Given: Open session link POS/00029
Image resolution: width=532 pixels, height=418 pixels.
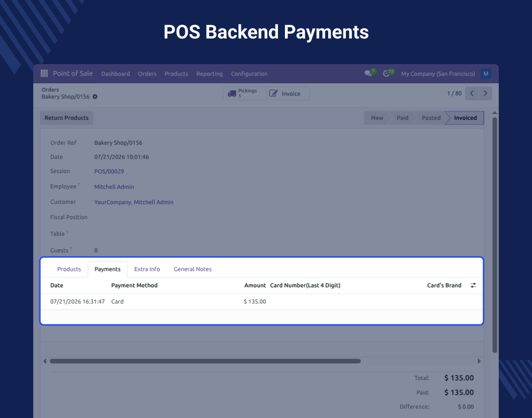Looking at the screenshot, I should tap(109, 171).
